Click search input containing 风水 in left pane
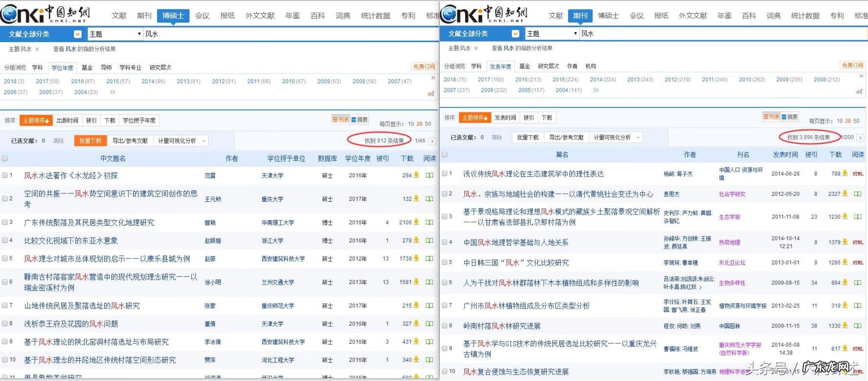 pyautogui.click(x=291, y=34)
